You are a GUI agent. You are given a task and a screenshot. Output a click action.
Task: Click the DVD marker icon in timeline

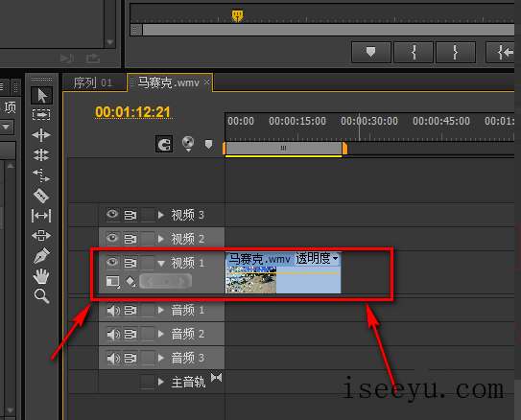coord(188,144)
